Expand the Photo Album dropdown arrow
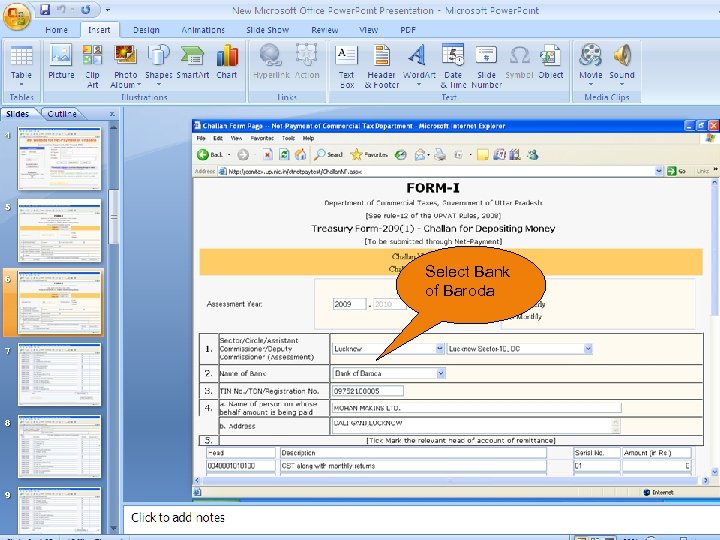 138,85
